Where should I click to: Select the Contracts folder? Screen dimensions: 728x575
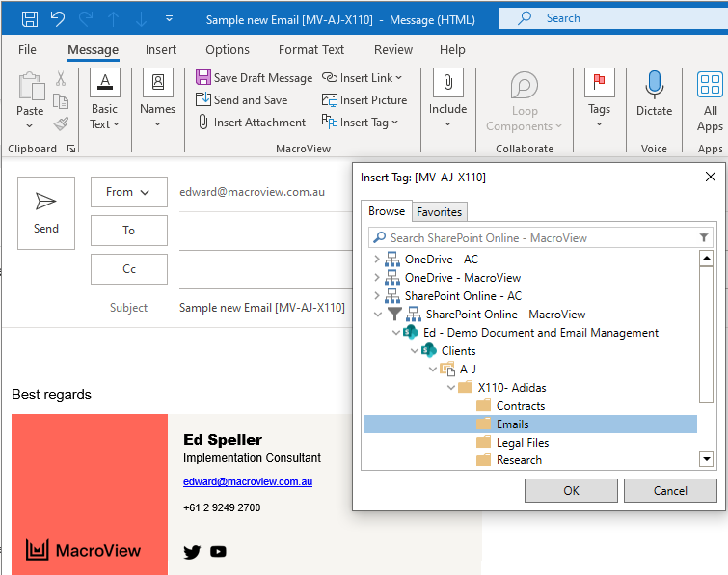coord(511,406)
